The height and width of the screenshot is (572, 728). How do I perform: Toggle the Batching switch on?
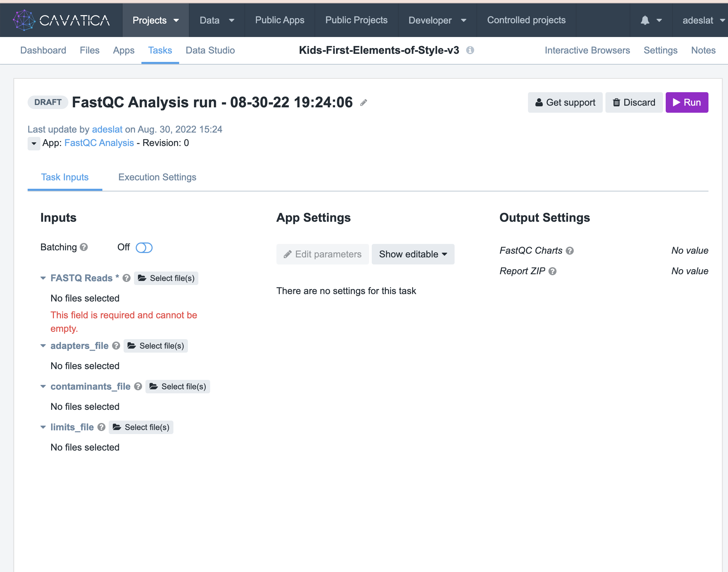(144, 248)
